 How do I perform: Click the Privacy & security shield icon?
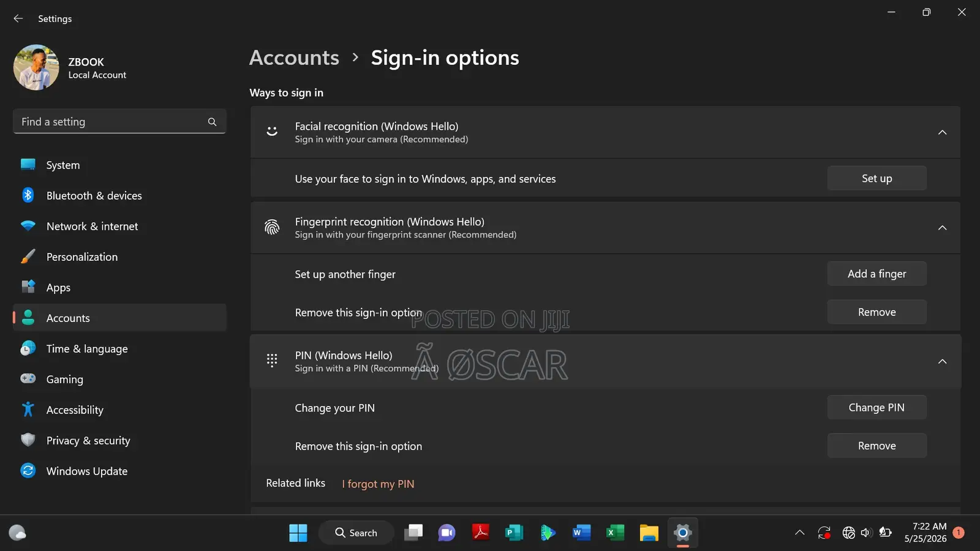coord(28,440)
